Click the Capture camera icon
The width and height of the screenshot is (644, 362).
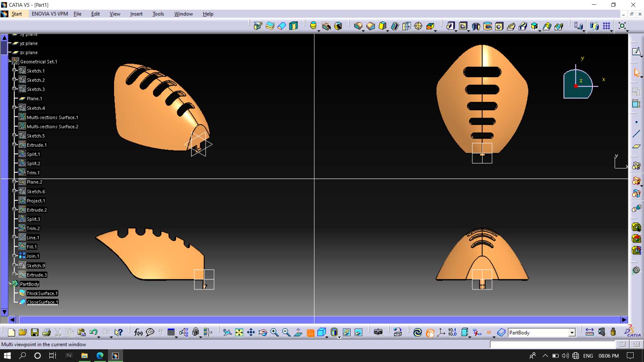[378, 332]
